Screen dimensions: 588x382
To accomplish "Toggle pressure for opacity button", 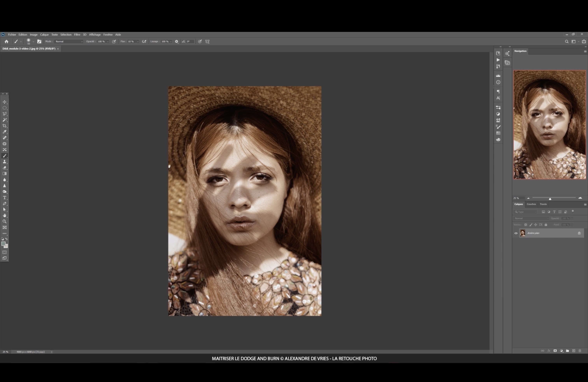I will [114, 41].
